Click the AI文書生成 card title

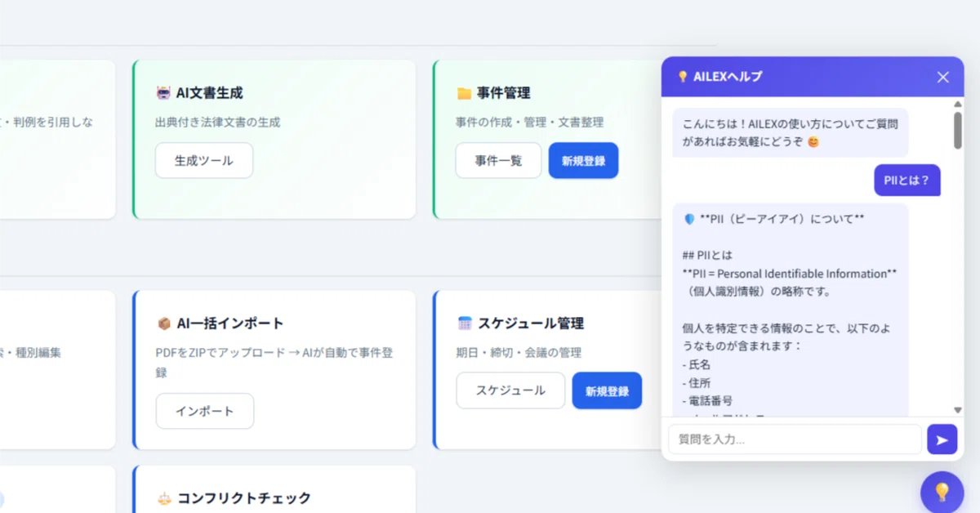pyautogui.click(x=209, y=93)
